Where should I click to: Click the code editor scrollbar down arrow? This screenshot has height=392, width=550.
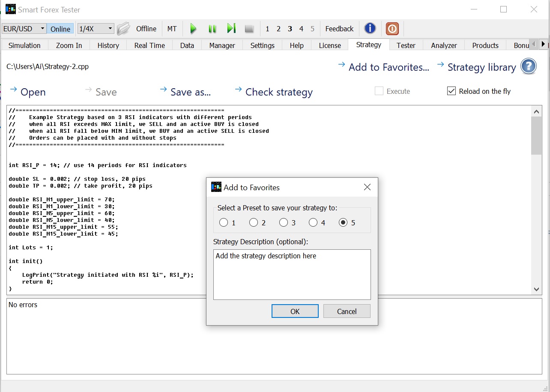coord(536,290)
